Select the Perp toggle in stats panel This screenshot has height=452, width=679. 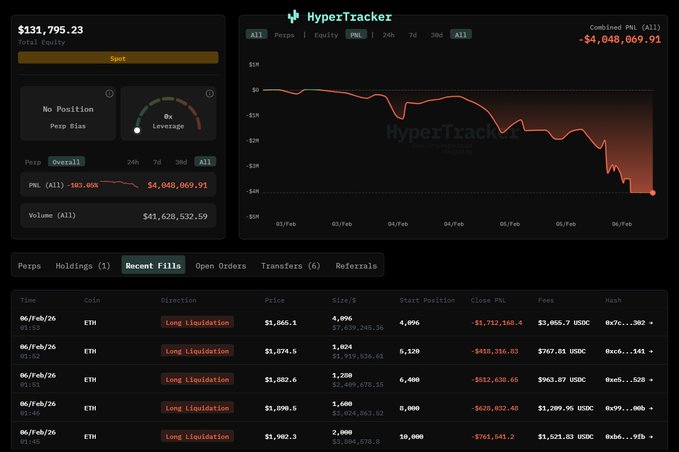(x=33, y=162)
